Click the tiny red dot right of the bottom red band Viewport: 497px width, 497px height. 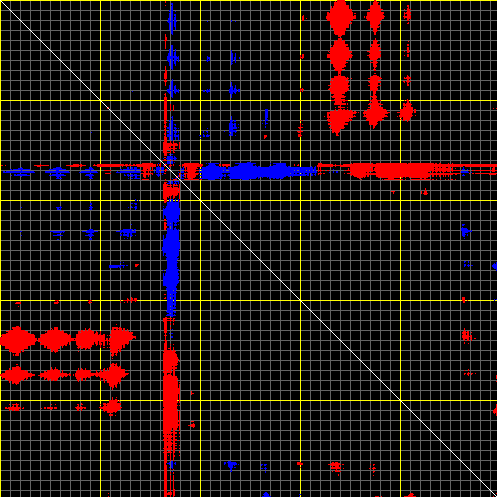[192, 425]
